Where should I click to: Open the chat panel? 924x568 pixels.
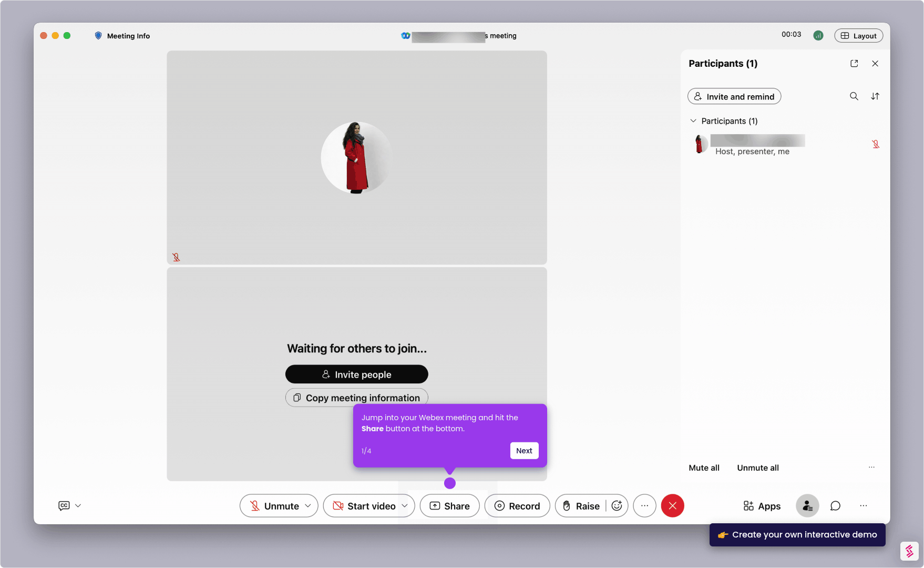point(835,506)
